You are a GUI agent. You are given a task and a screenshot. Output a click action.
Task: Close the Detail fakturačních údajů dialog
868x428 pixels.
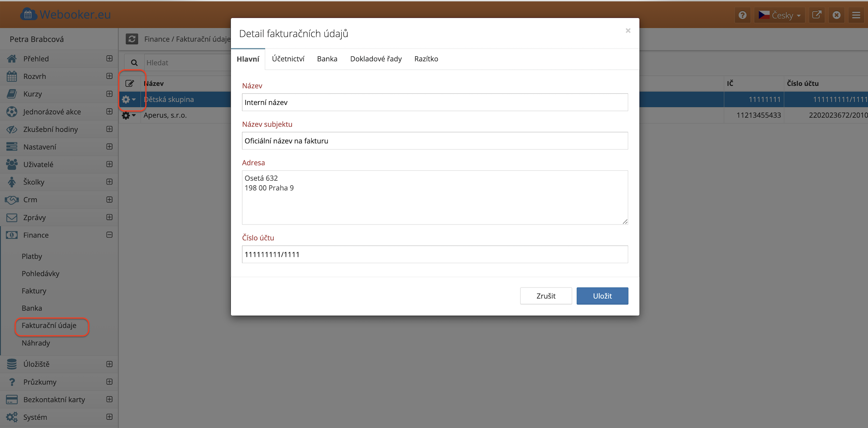[628, 31]
